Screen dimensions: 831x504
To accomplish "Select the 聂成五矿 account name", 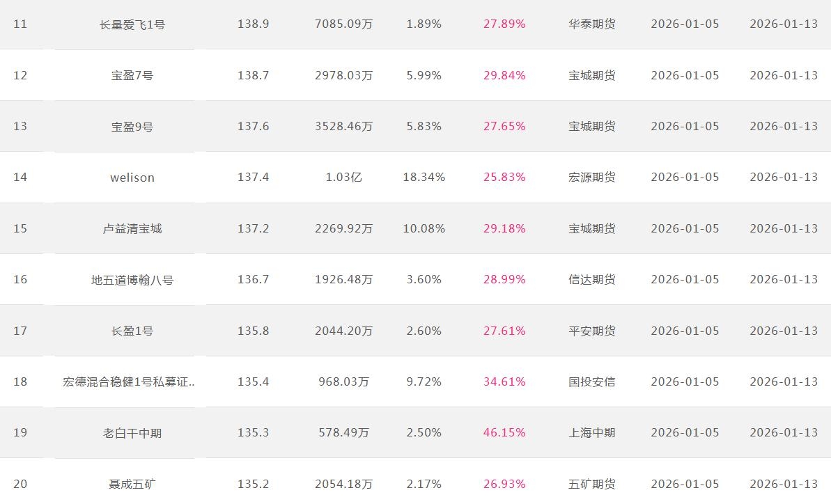I will pyautogui.click(x=132, y=484).
